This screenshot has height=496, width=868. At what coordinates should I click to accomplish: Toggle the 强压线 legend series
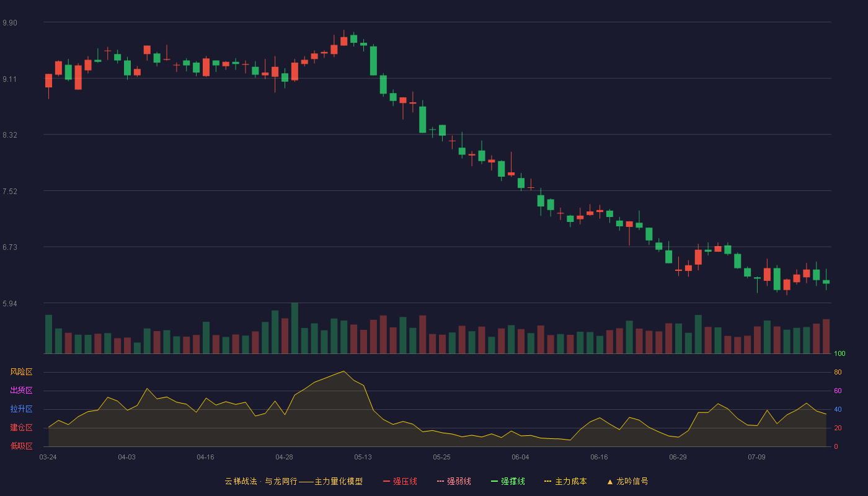tap(400, 481)
